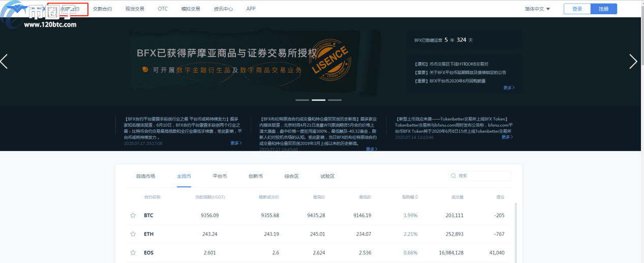Select the ETH contract name

click(148, 234)
